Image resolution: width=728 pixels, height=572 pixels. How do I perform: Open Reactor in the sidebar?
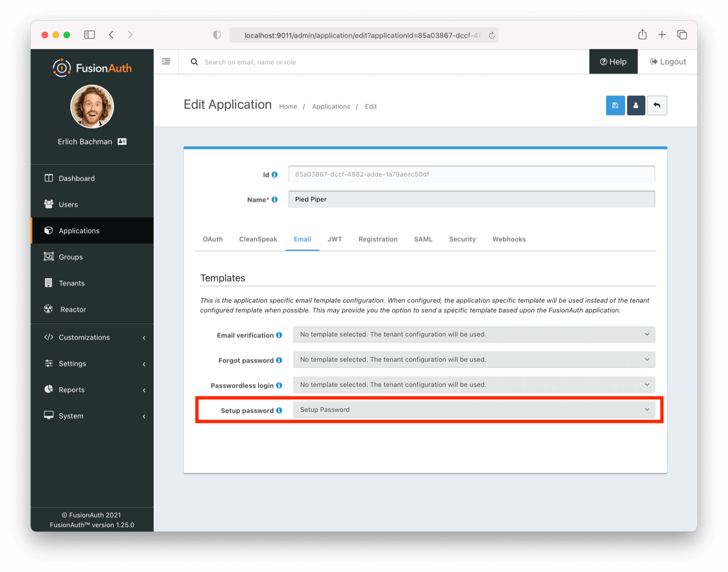click(x=92, y=309)
